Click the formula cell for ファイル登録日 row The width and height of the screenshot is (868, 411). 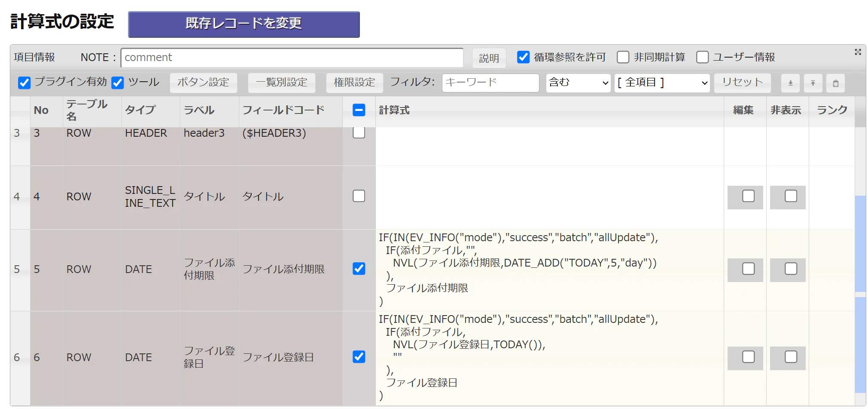(x=550, y=358)
